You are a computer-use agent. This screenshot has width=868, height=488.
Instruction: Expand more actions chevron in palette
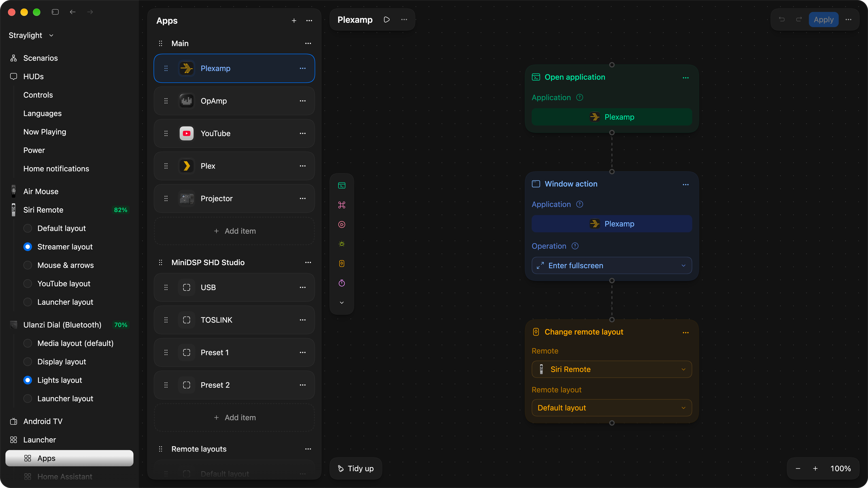(x=342, y=303)
